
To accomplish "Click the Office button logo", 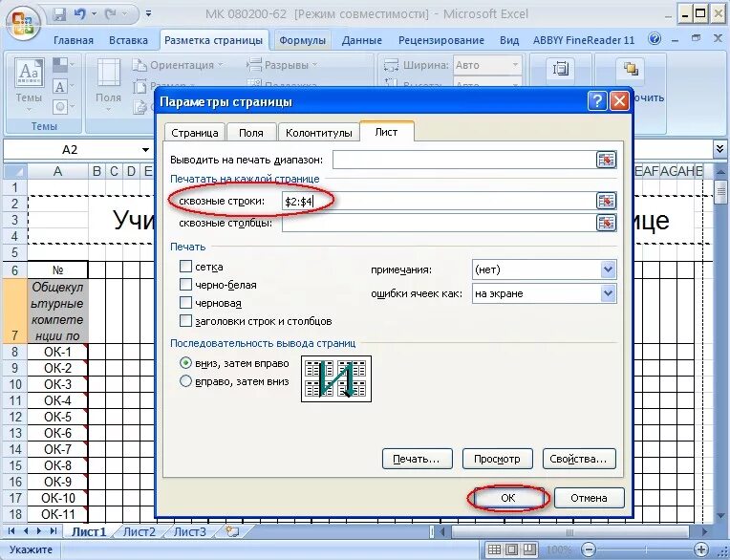I will (22, 23).
